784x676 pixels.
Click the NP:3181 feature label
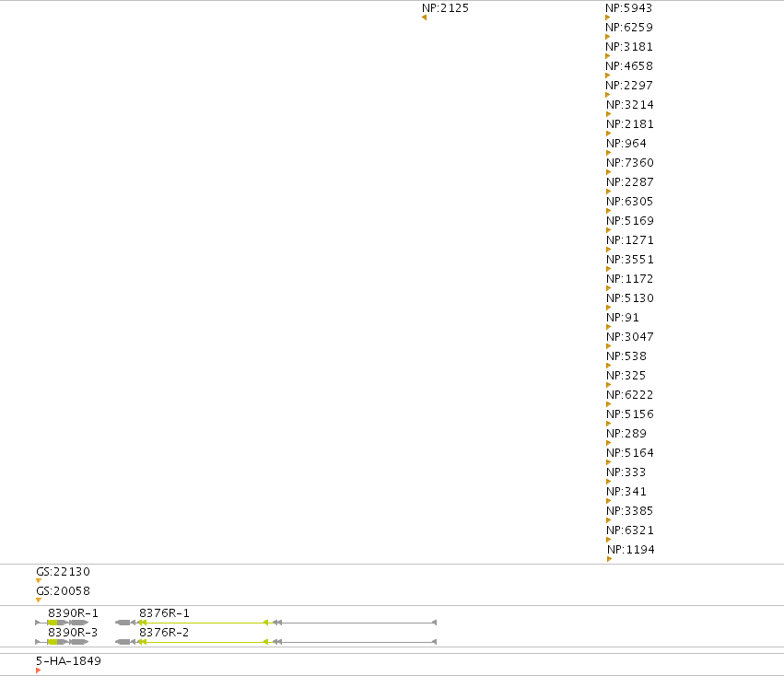[629, 47]
